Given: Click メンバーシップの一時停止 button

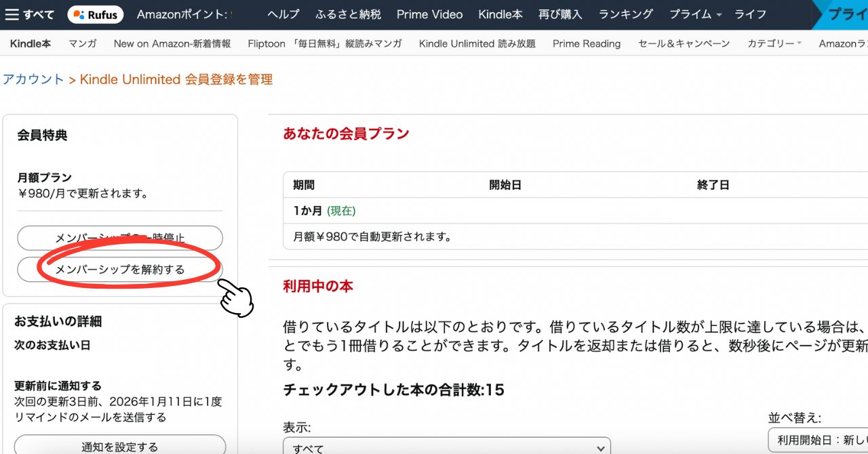Looking at the screenshot, I should point(119,238).
